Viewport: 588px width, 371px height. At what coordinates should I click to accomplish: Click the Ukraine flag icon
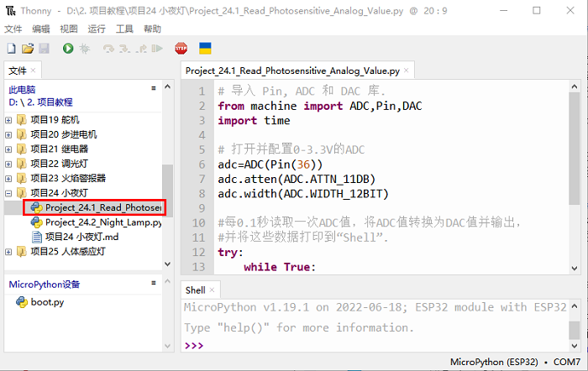tap(205, 49)
